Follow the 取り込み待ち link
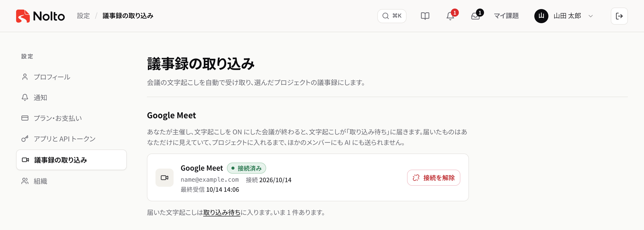Image resolution: width=644 pixels, height=230 pixels. click(222, 212)
